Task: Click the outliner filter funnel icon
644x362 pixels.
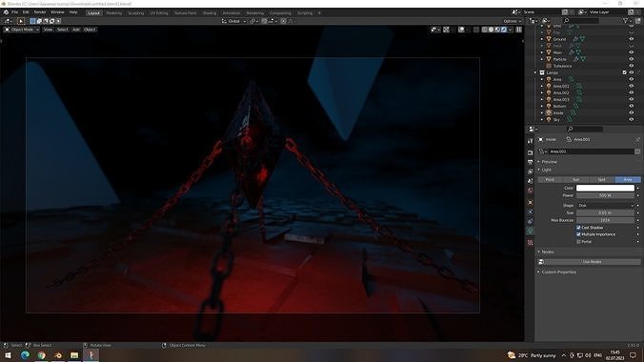Action: 626,21
